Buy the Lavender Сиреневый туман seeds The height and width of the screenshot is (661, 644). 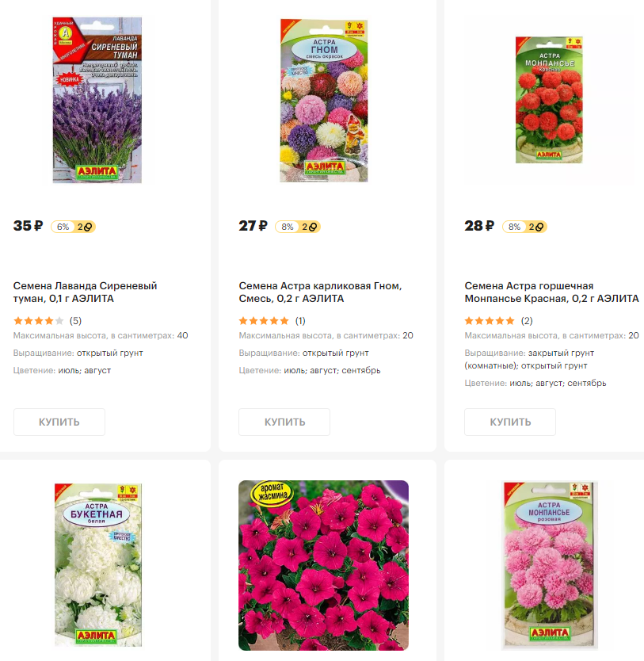point(59,422)
